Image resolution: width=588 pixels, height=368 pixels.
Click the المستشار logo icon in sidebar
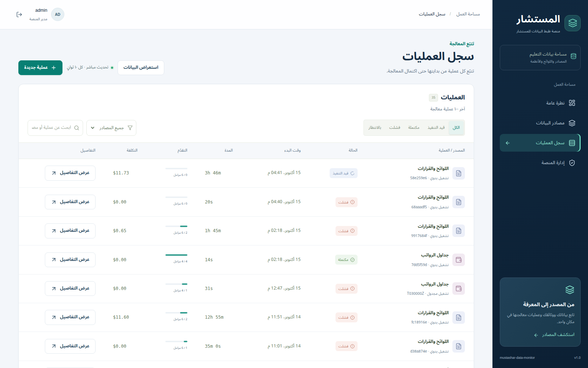[573, 23]
